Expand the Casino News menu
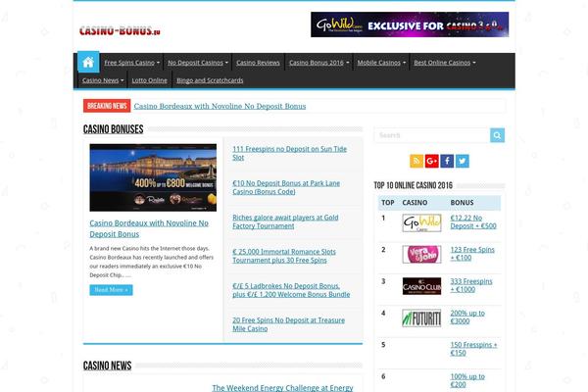 tap(103, 80)
